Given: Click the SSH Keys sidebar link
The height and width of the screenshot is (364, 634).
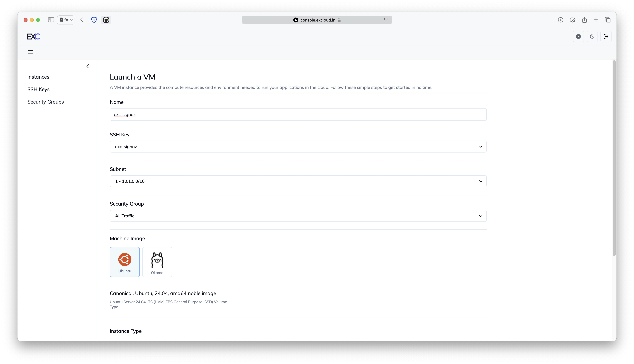Looking at the screenshot, I should (38, 89).
